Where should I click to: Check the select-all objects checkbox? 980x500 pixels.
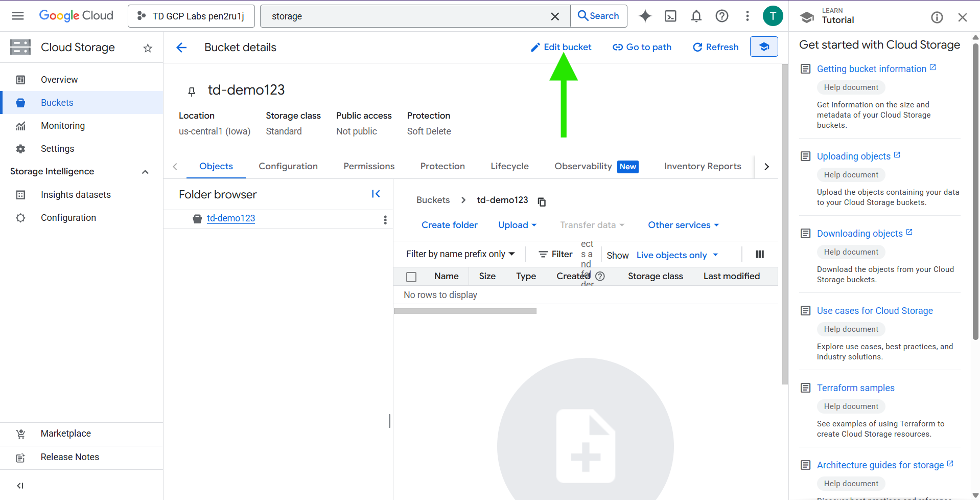coord(411,277)
